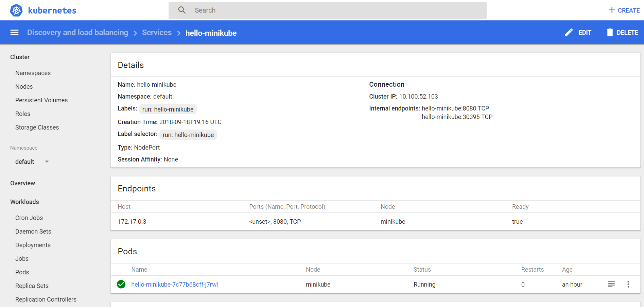Click the Type NodePort value
644x307 pixels.
click(147, 148)
